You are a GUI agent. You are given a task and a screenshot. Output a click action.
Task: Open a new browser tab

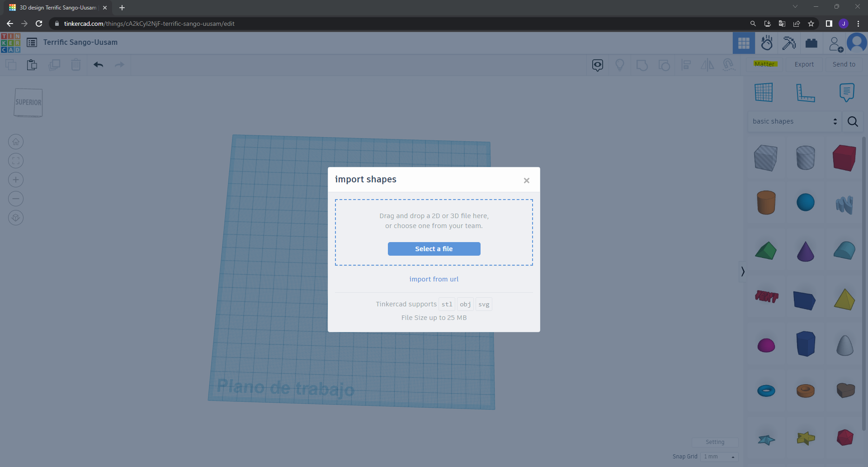click(x=122, y=8)
